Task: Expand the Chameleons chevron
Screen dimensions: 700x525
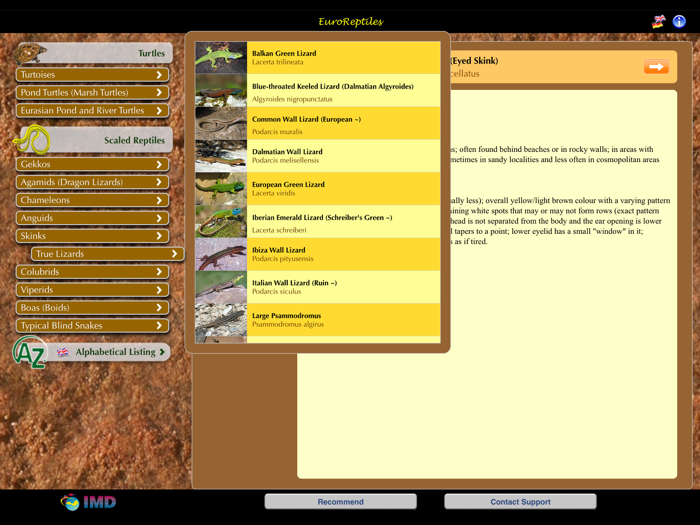Action: (x=159, y=200)
